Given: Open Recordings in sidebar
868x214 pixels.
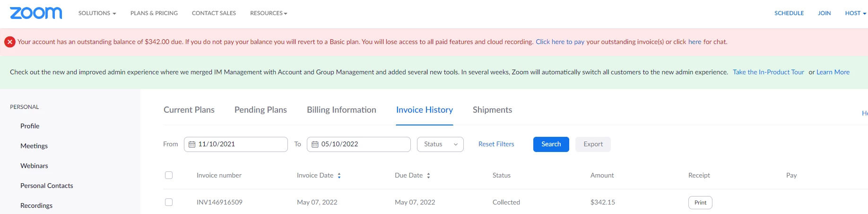Looking at the screenshot, I should [x=36, y=205].
